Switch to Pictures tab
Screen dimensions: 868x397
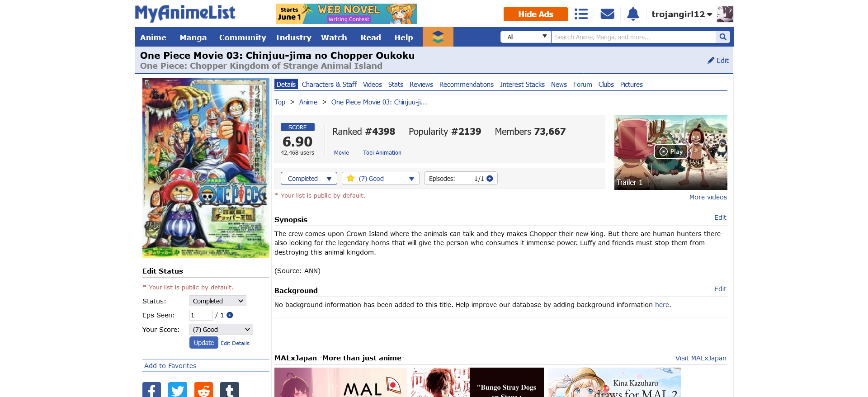tap(632, 85)
